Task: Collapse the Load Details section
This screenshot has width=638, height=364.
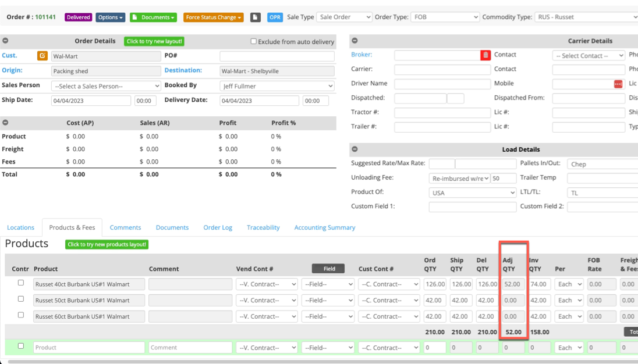Action: (355, 149)
